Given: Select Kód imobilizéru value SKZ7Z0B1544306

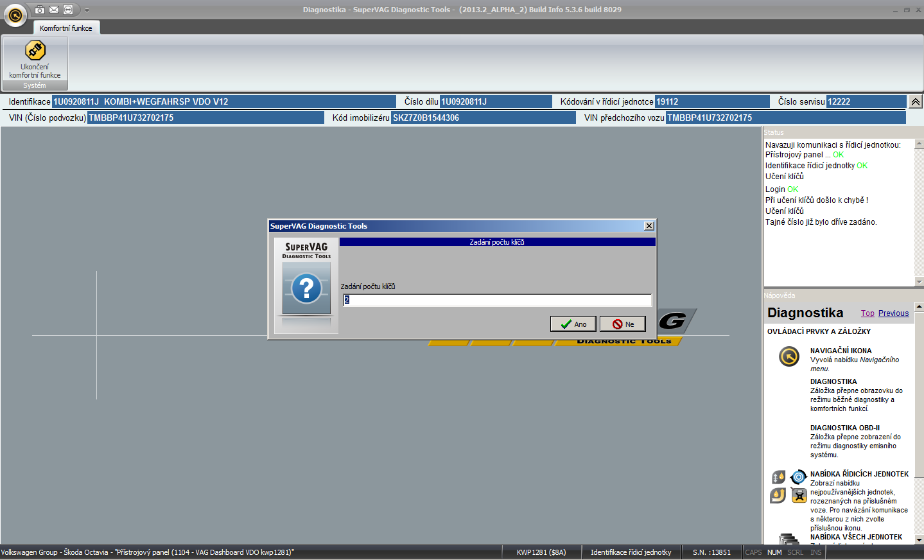Looking at the screenshot, I should pos(484,118).
